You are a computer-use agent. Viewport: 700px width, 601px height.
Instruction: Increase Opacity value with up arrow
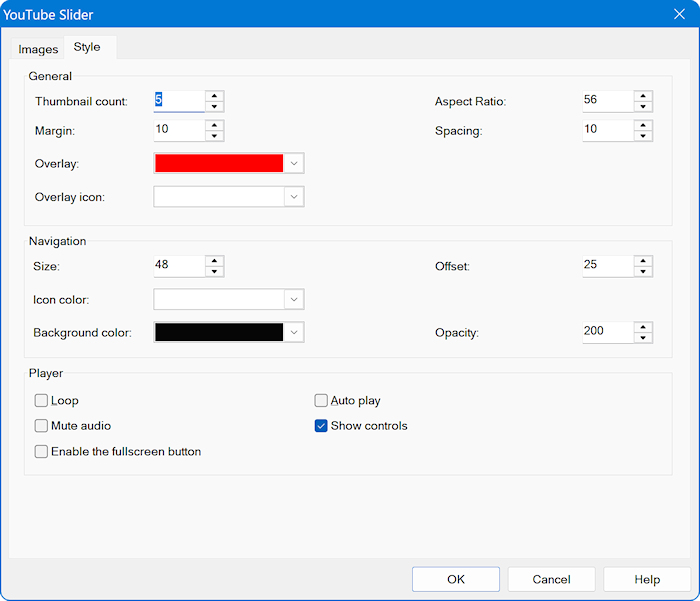click(x=643, y=327)
